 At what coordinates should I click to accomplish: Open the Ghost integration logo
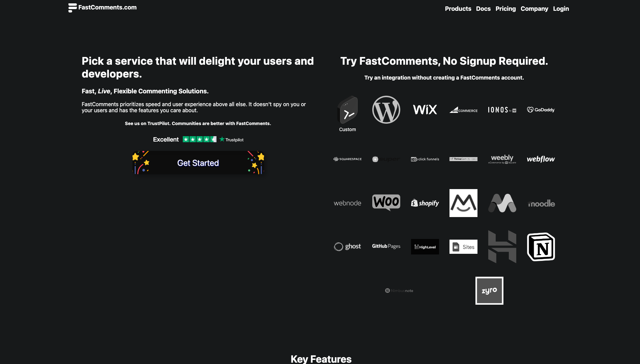[x=348, y=246]
